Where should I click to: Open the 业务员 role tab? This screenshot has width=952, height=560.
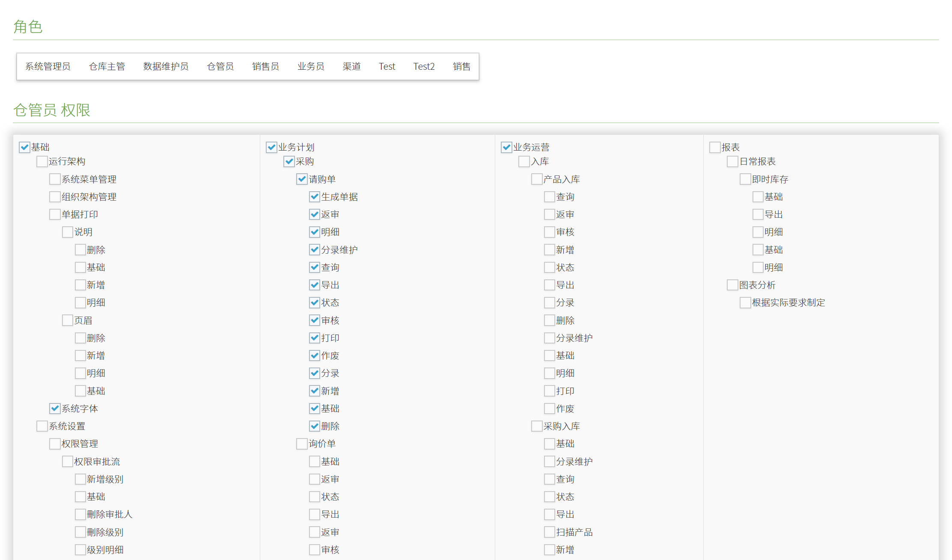click(x=311, y=66)
